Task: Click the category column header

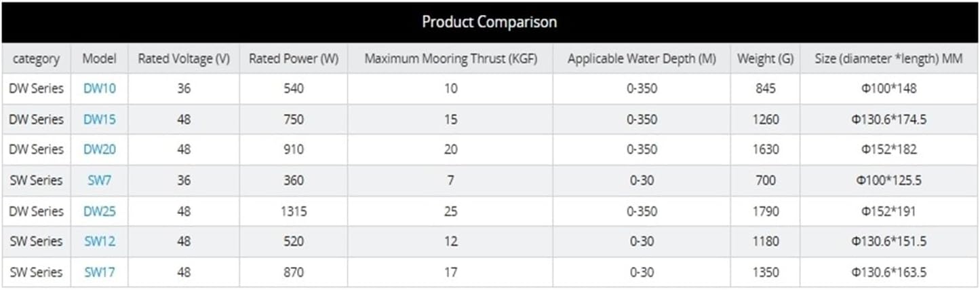Action: [x=36, y=58]
